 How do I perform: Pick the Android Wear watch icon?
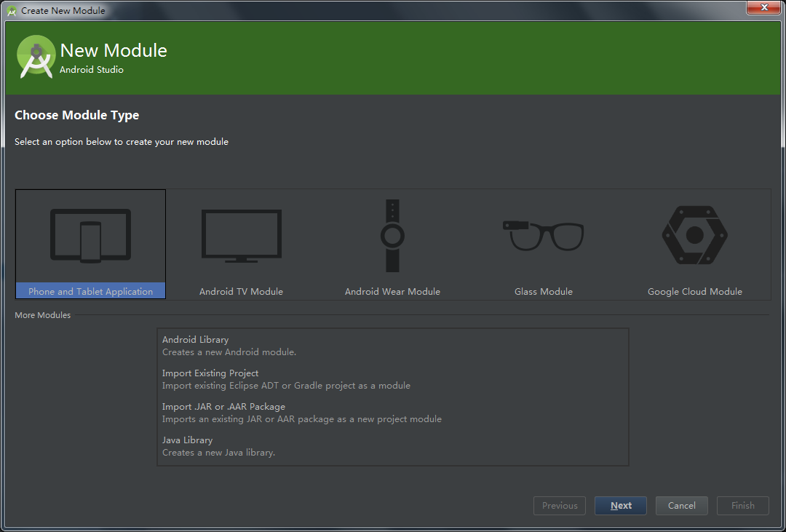click(x=392, y=235)
